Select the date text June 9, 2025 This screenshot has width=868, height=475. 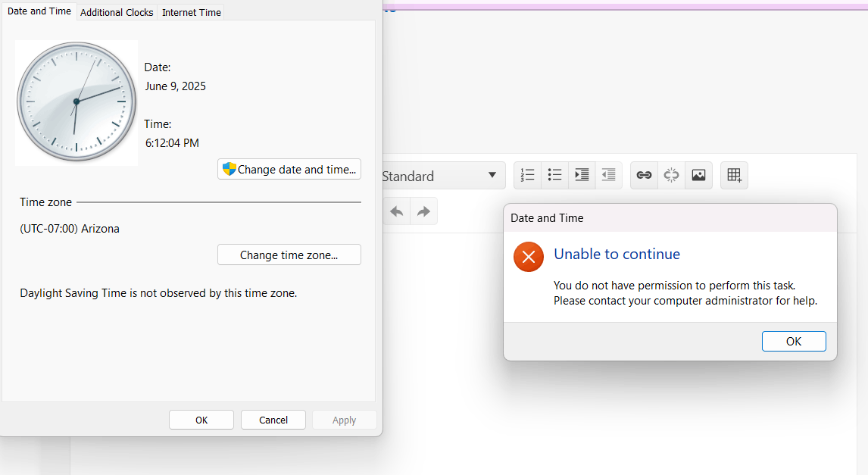[x=176, y=86]
